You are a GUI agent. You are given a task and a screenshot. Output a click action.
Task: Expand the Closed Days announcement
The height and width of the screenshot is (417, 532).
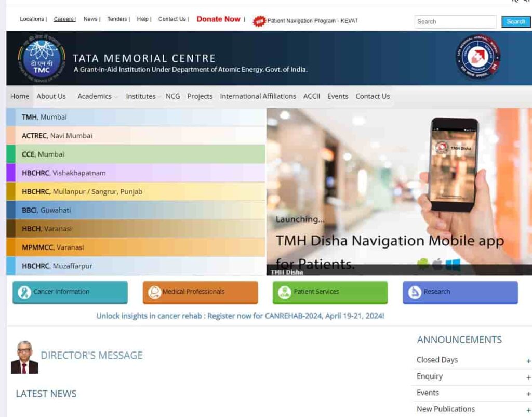click(x=437, y=360)
